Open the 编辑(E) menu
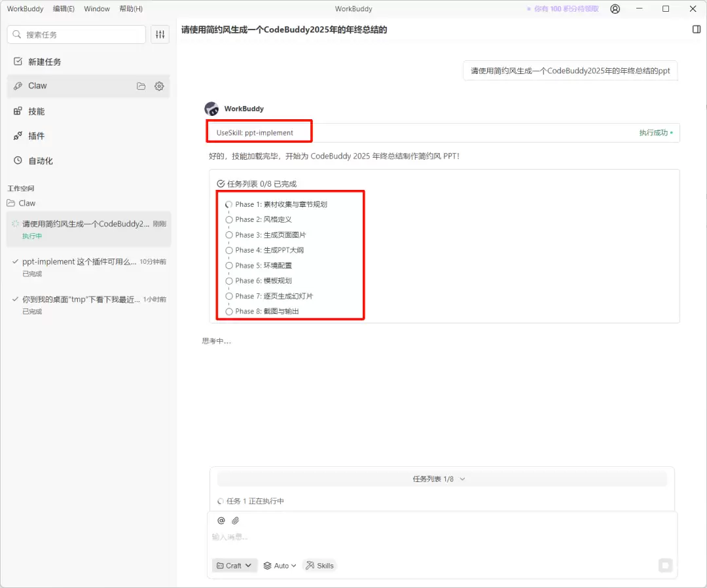Viewport: 707px width, 588px height. click(63, 9)
